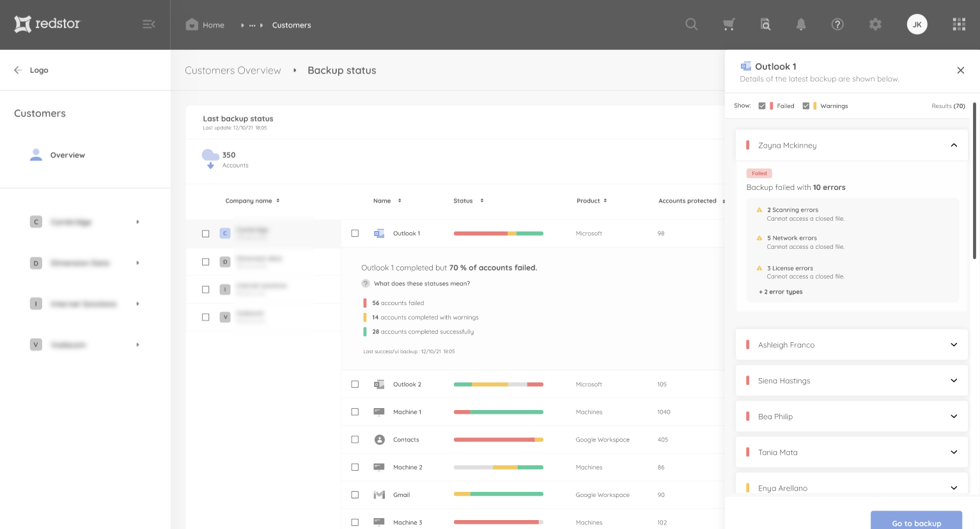This screenshot has height=529, width=980.
Task: Open settings gear icon
Action: [x=875, y=24]
